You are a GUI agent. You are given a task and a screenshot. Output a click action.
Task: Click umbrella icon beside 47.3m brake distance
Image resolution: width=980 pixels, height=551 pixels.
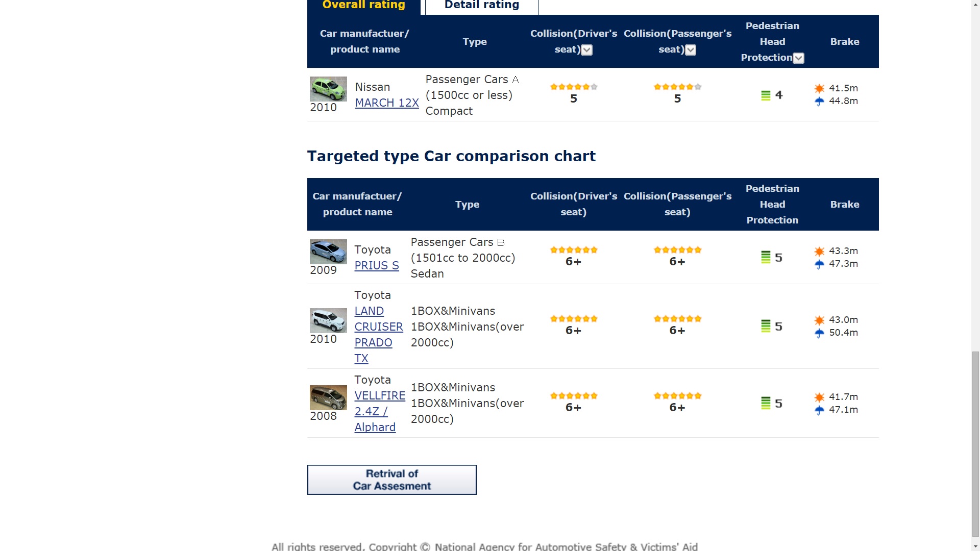click(819, 264)
